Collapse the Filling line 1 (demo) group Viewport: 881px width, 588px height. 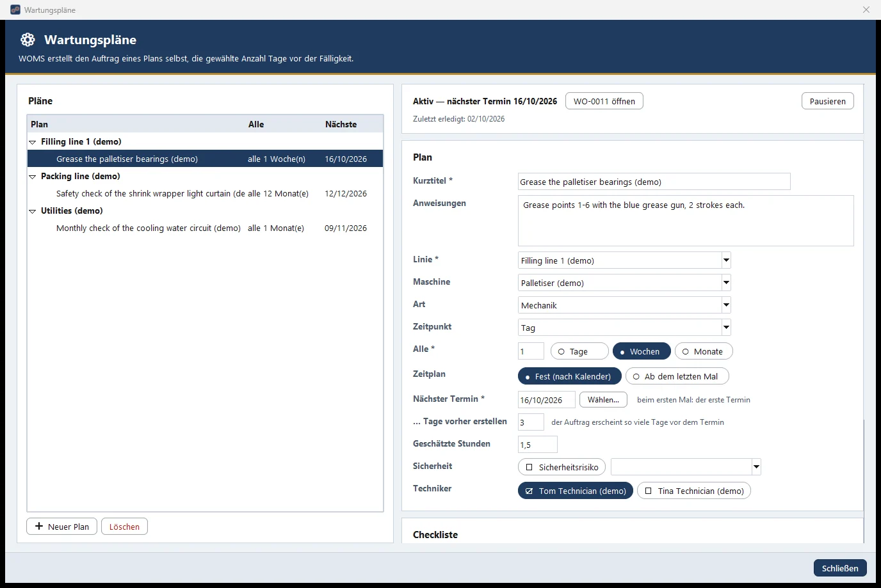tap(33, 142)
